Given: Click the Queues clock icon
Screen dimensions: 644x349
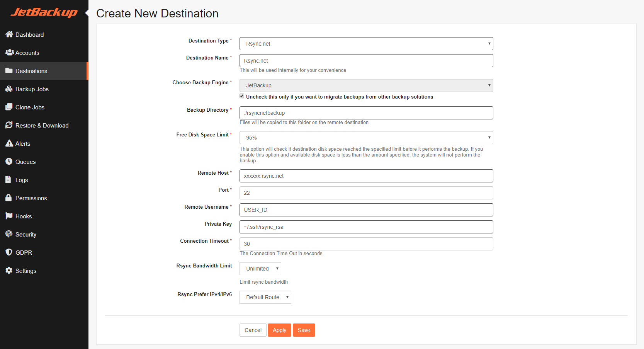Looking at the screenshot, I should pyautogui.click(x=9, y=162).
